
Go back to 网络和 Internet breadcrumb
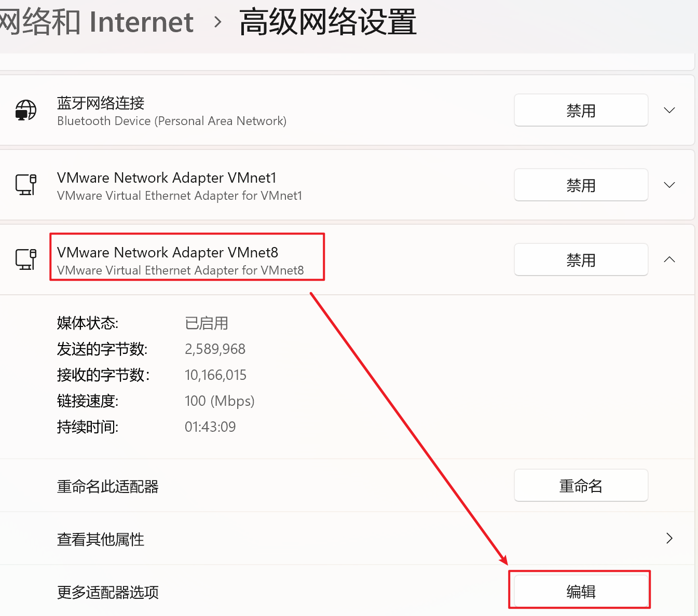click(x=97, y=22)
